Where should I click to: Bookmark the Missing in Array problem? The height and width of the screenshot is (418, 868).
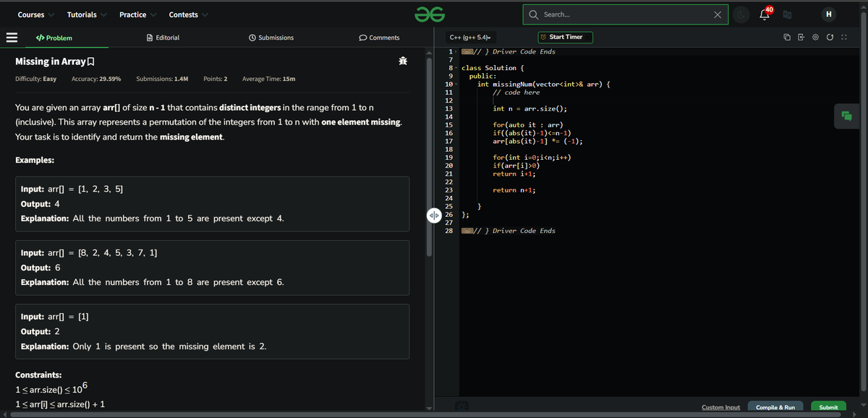91,62
